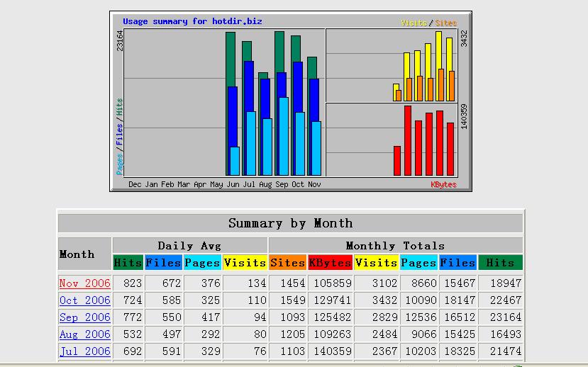
Task: Open the Nov 2006 monthly report link
Action: (x=84, y=283)
